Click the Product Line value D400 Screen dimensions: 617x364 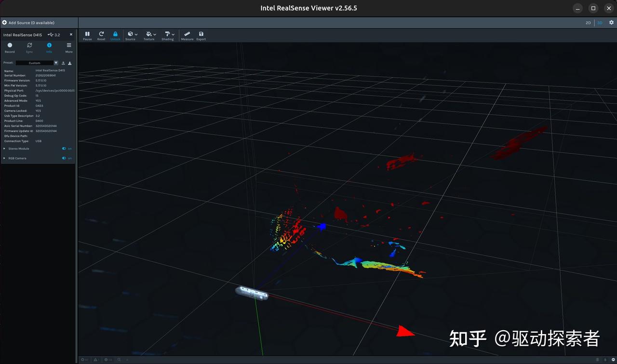[x=40, y=121]
